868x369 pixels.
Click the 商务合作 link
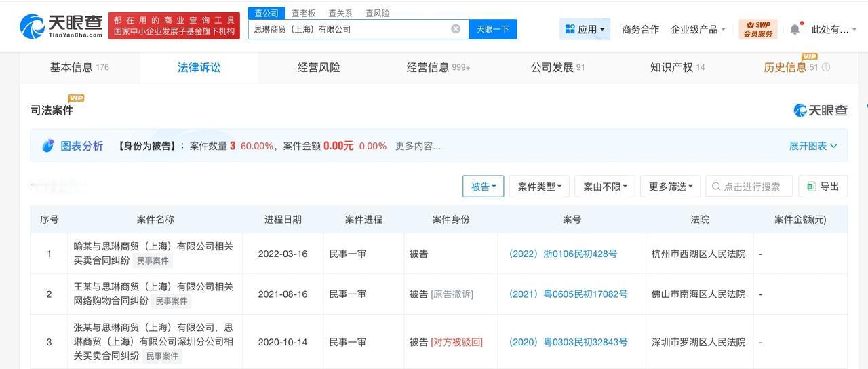coord(640,29)
